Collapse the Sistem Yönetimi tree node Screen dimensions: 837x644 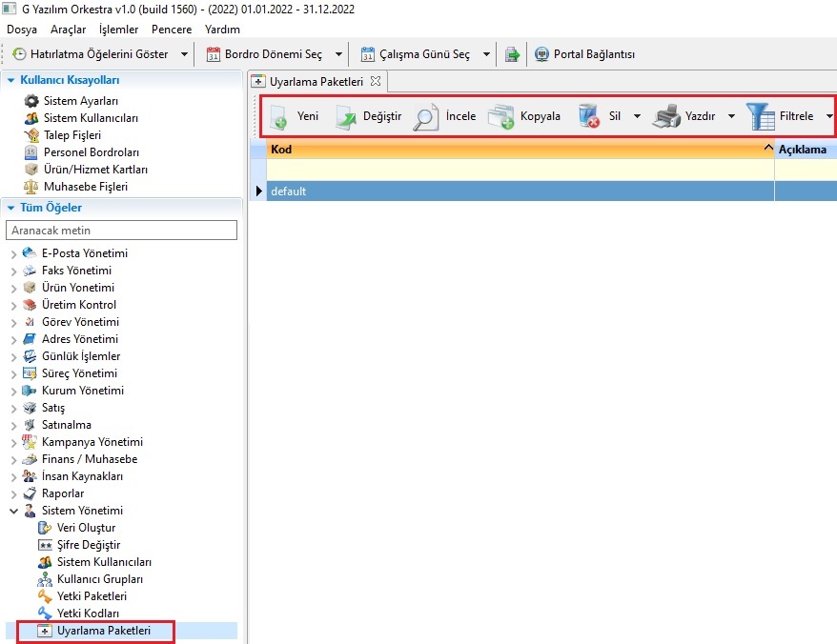13,511
